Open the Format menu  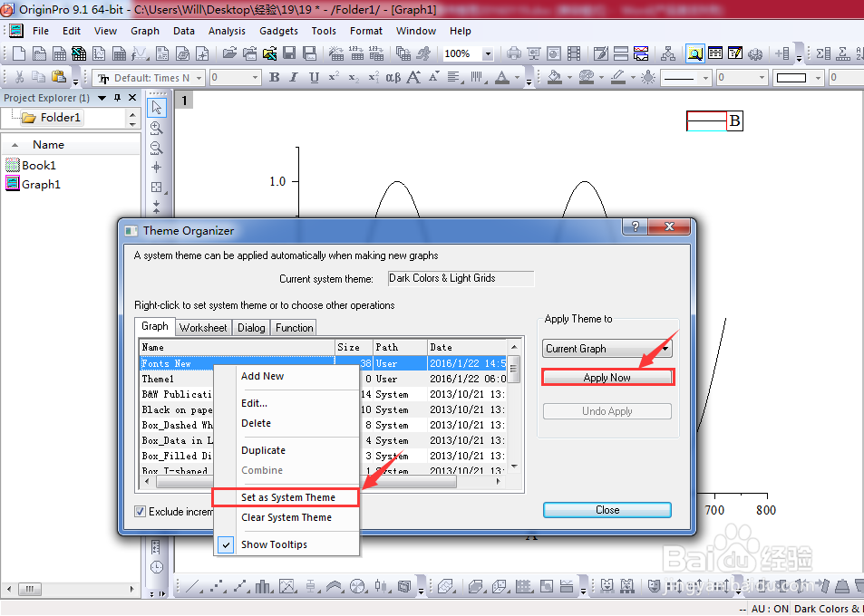pyautogui.click(x=366, y=31)
